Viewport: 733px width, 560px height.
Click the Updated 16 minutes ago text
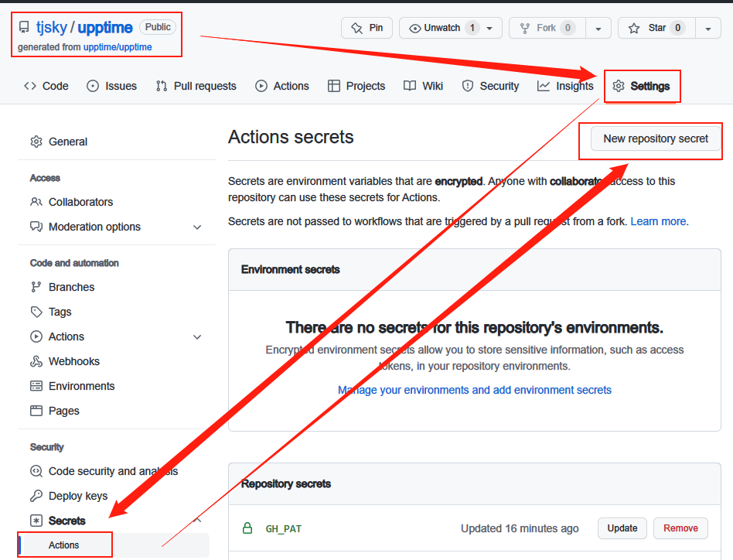pos(520,528)
